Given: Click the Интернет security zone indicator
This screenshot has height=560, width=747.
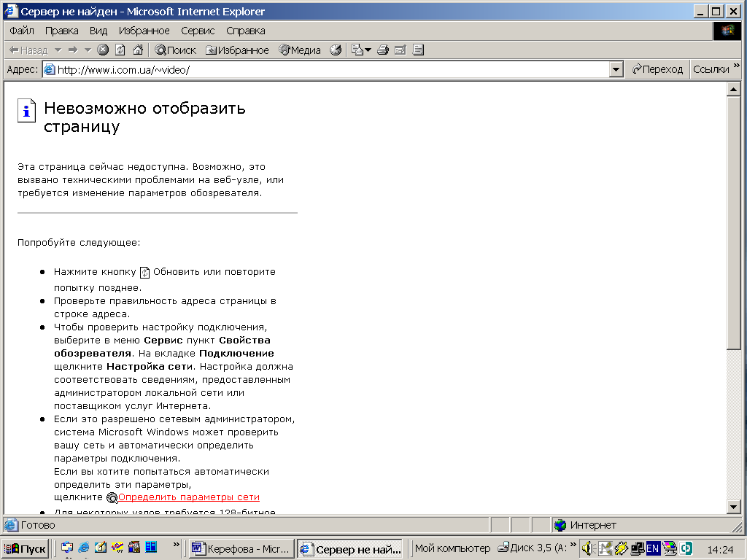Looking at the screenshot, I should (x=586, y=525).
